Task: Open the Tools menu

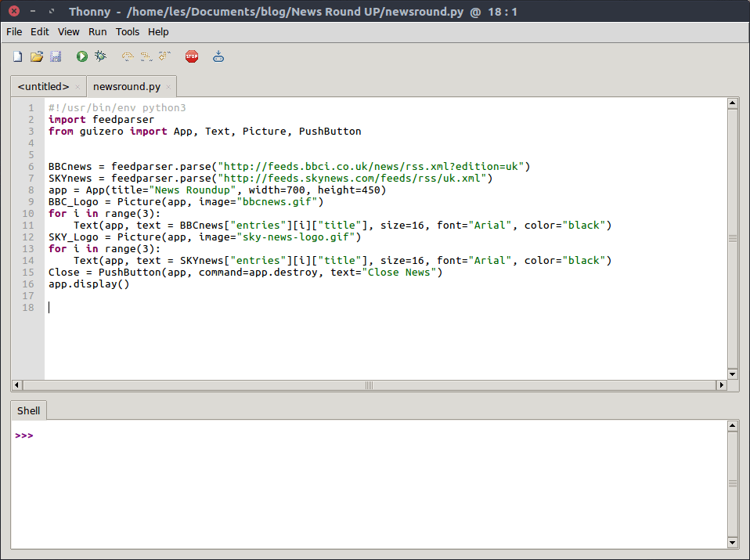Action: pyautogui.click(x=128, y=31)
